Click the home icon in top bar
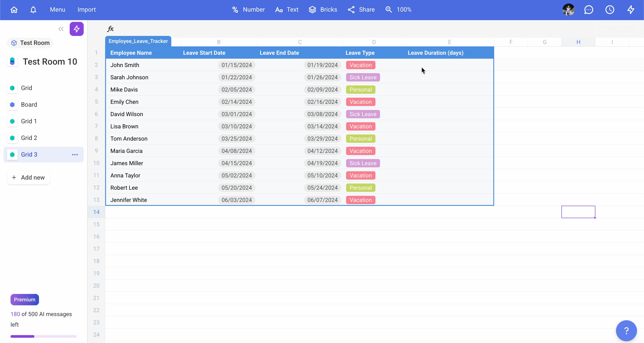The width and height of the screenshot is (644, 343). [x=14, y=10]
